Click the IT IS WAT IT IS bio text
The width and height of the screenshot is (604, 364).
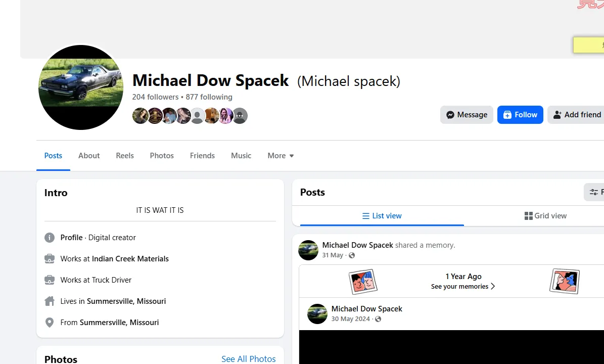160,210
